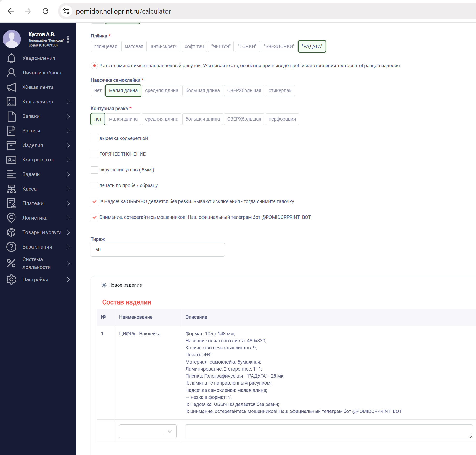Tick высечка кольереткой checkbox
The image size is (476, 455).
94,139
